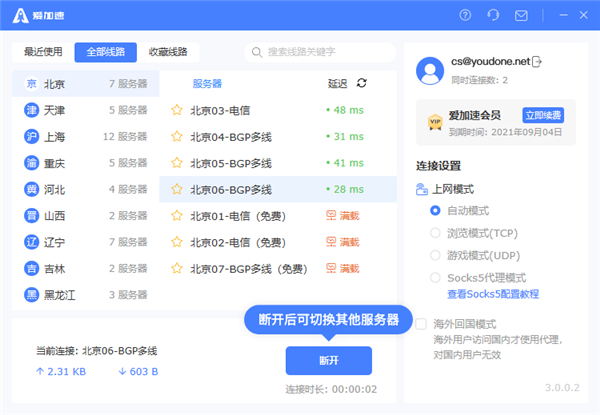Click the 上网模式 network icon
Viewport: 600px width, 415px height.
[422, 189]
